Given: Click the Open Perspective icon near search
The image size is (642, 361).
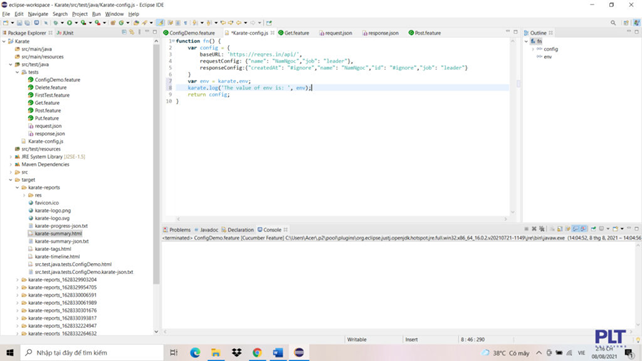Looking at the screenshot, I should [626, 23].
